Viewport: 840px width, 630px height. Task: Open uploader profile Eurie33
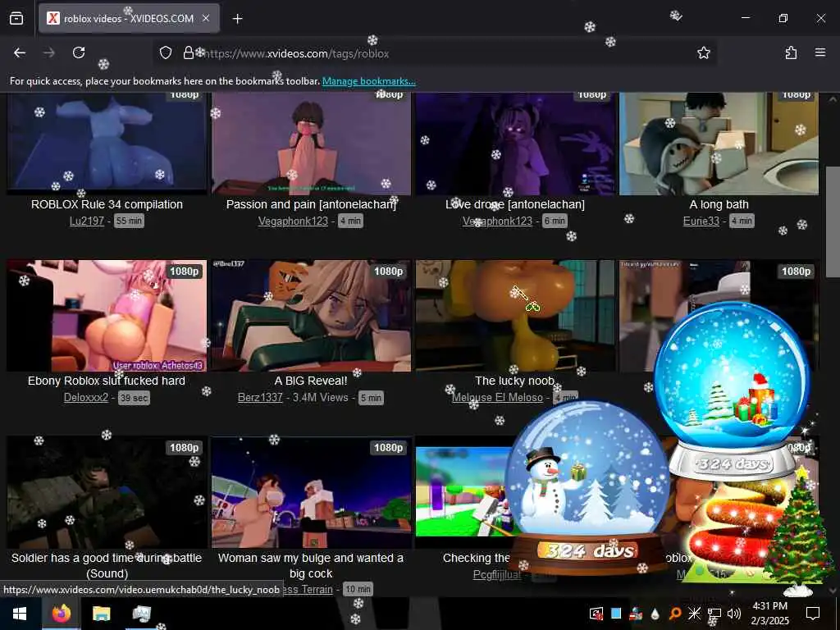point(701,221)
